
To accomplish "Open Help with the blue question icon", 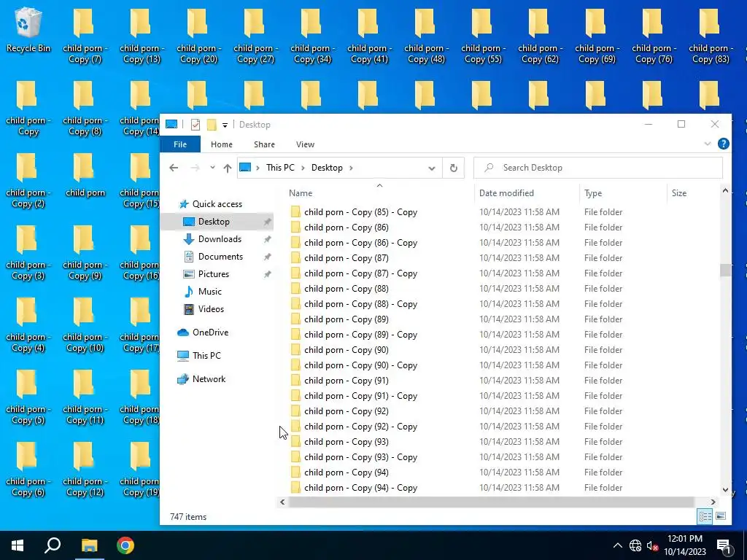I will pos(723,144).
